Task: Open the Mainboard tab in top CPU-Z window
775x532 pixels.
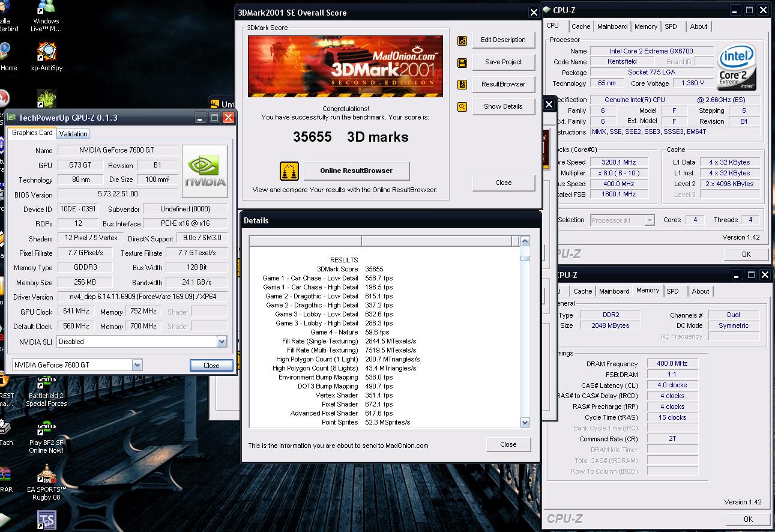Action: point(612,26)
